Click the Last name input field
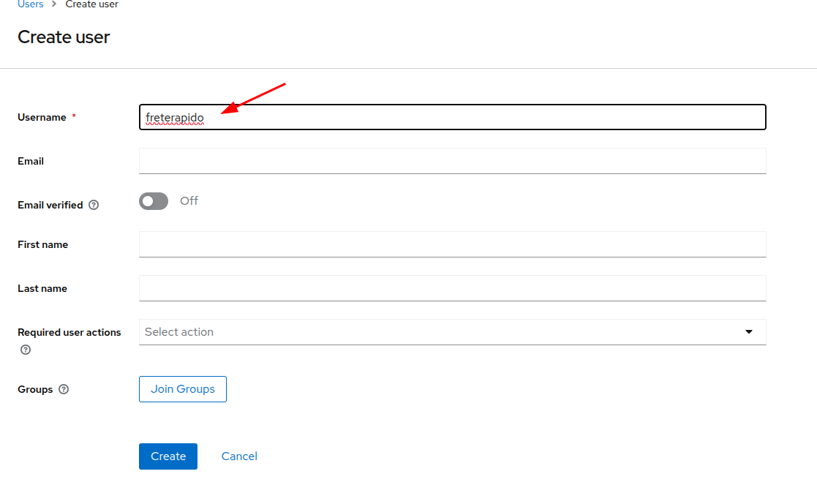This screenshot has height=504, width=817. pyautogui.click(x=452, y=288)
